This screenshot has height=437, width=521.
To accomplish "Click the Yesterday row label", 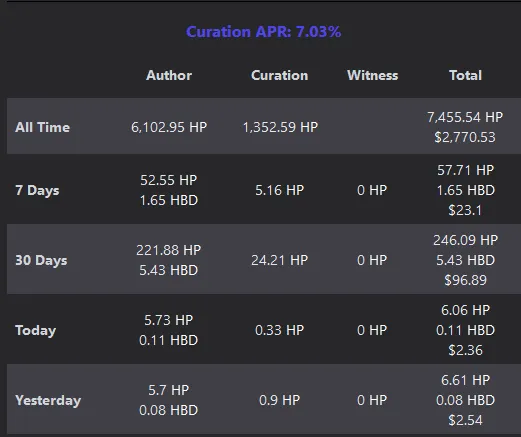I will click(48, 401).
